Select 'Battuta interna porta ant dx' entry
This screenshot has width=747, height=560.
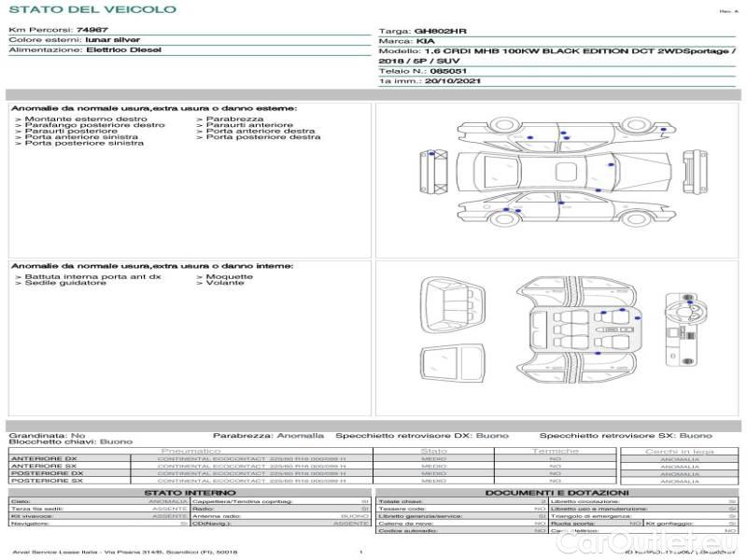pos(92,276)
